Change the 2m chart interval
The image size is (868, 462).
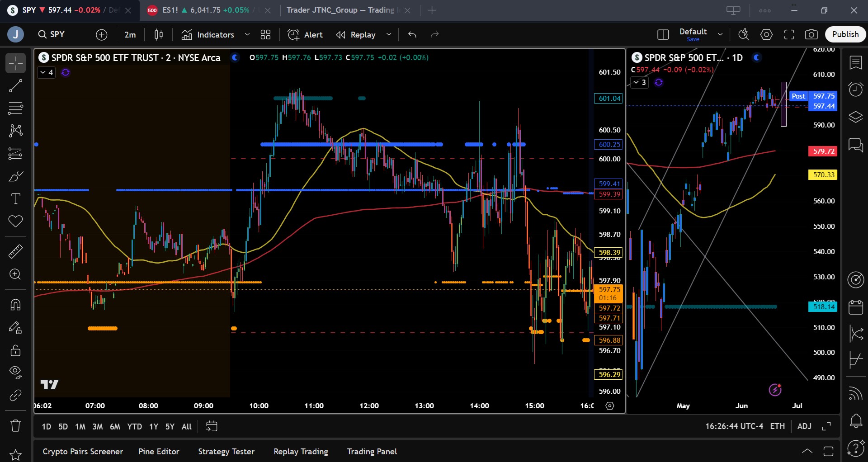pyautogui.click(x=130, y=34)
